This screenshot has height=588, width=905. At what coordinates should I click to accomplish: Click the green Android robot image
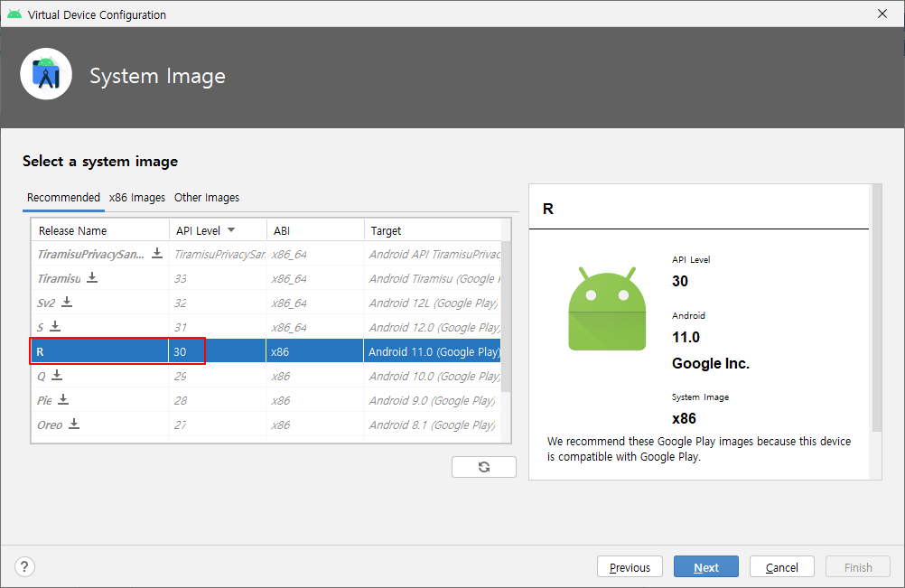point(607,309)
